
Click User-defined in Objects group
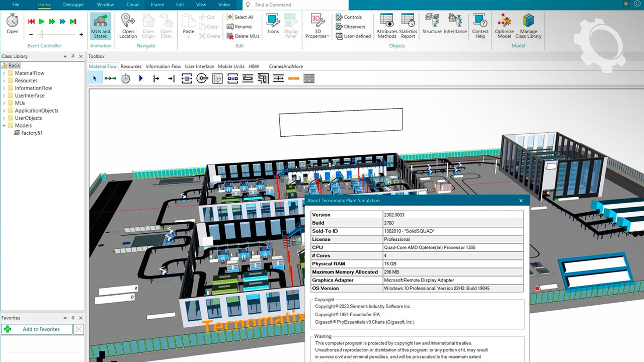click(353, 36)
